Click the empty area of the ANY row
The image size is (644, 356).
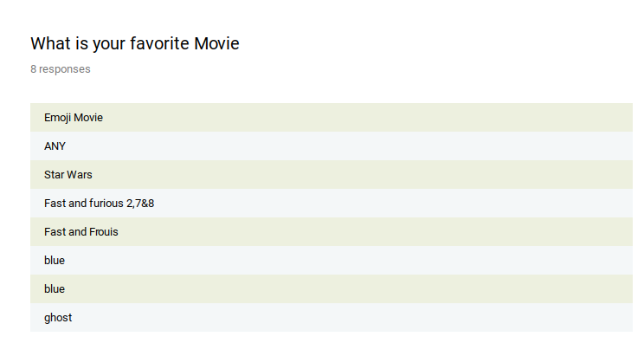point(346,146)
